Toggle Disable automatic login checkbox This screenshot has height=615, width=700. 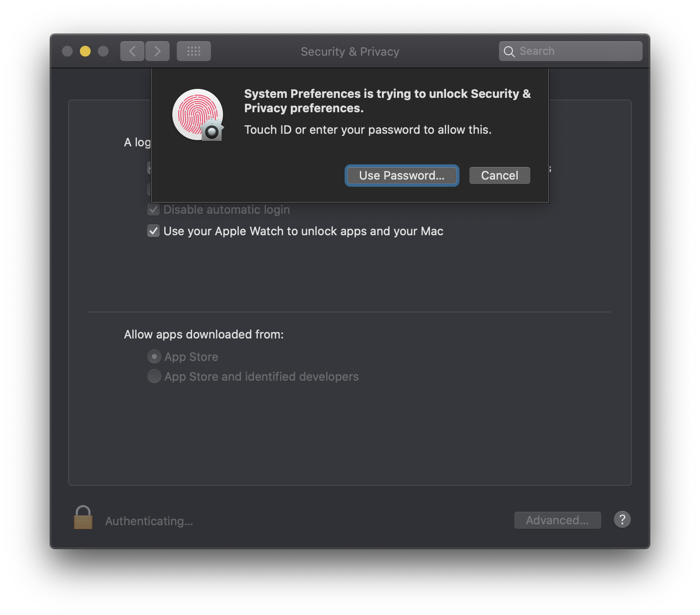(x=153, y=210)
